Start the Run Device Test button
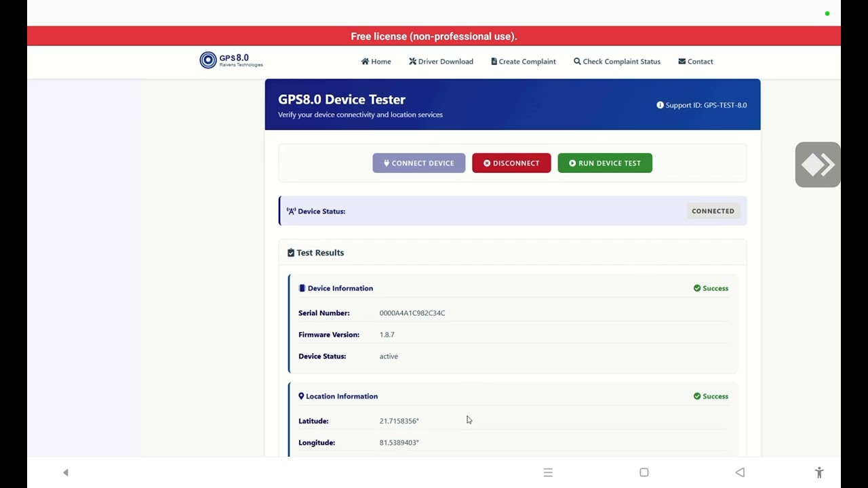The width and height of the screenshot is (868, 488). click(605, 163)
